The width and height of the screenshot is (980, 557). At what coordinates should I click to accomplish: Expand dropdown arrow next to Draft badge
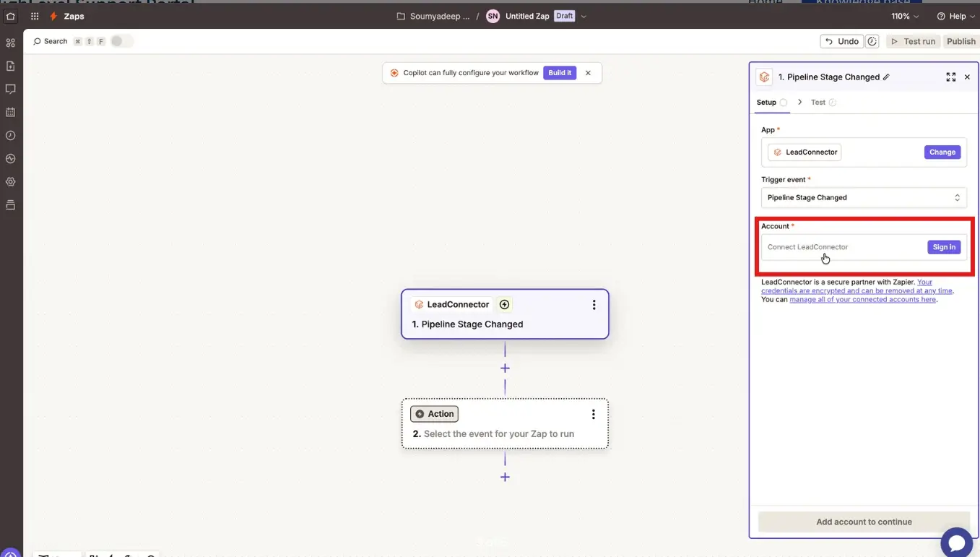pos(584,16)
